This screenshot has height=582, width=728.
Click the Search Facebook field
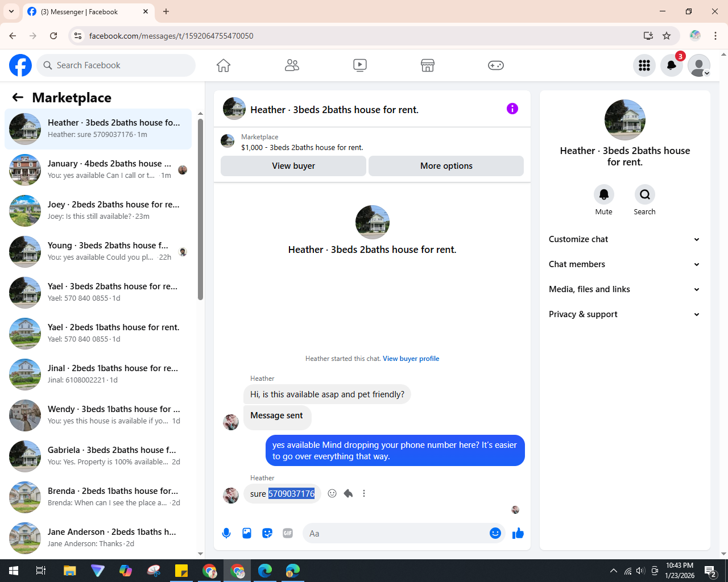[x=116, y=65]
